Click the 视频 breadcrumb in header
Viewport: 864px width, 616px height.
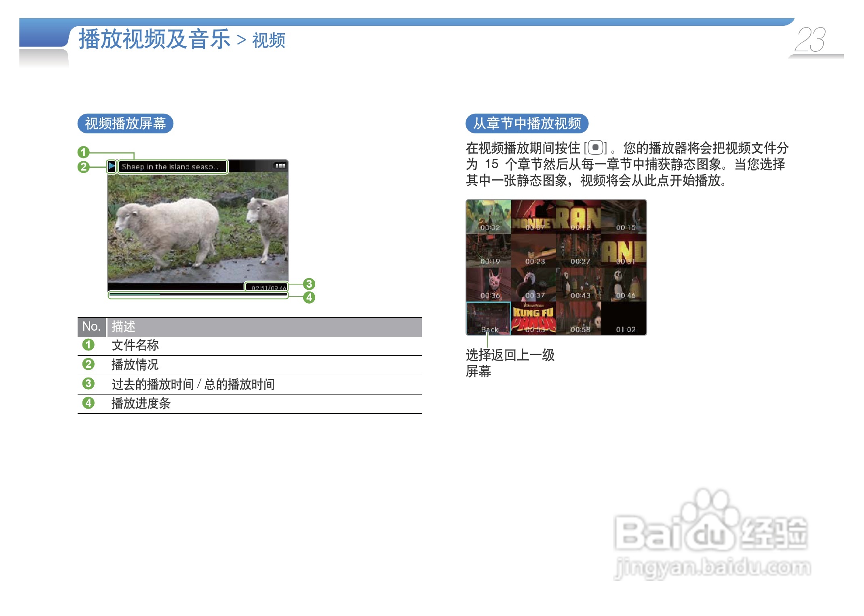pyautogui.click(x=269, y=40)
